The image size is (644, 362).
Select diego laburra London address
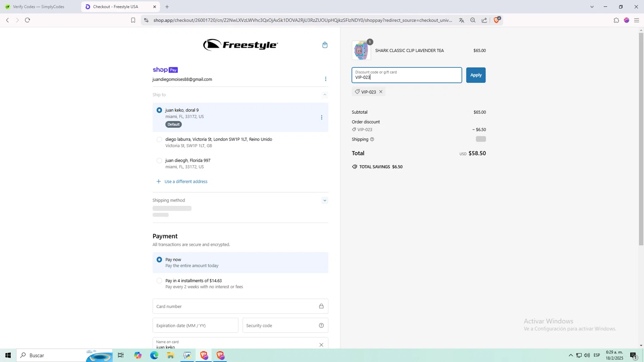click(159, 139)
